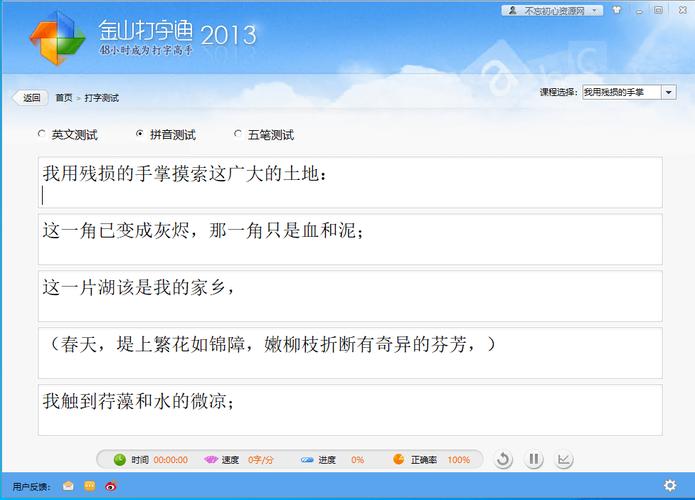Image resolution: width=695 pixels, height=500 pixels.
Task: Click the green clock 时间 icon
Action: 120,460
